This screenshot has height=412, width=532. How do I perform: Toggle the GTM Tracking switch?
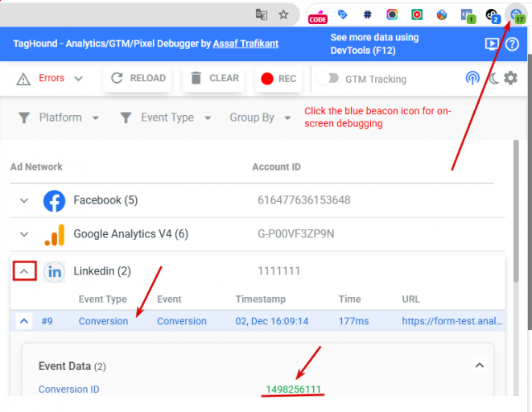[x=328, y=78]
